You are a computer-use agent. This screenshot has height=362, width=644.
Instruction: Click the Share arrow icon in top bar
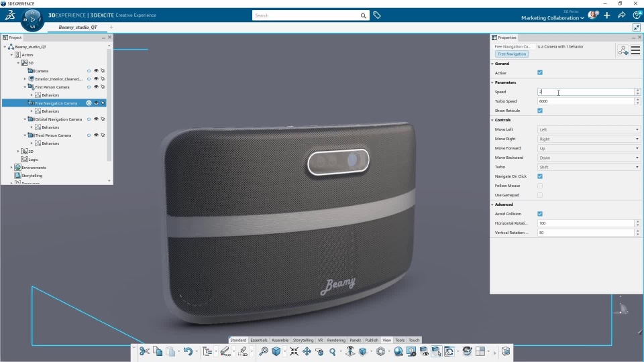coord(621,15)
